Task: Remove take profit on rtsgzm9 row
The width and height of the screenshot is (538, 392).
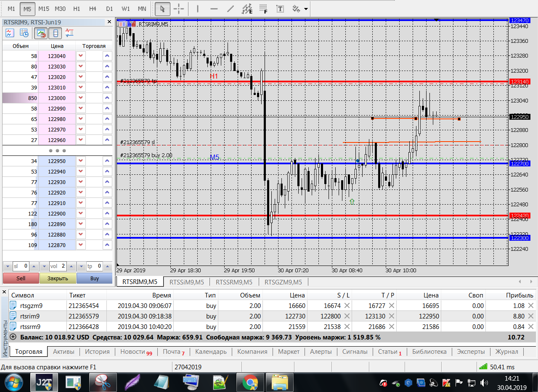Action: (x=391, y=305)
